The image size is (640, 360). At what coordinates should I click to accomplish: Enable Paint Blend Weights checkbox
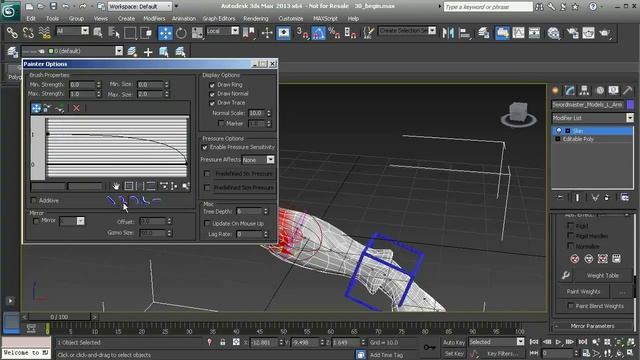tap(571, 306)
